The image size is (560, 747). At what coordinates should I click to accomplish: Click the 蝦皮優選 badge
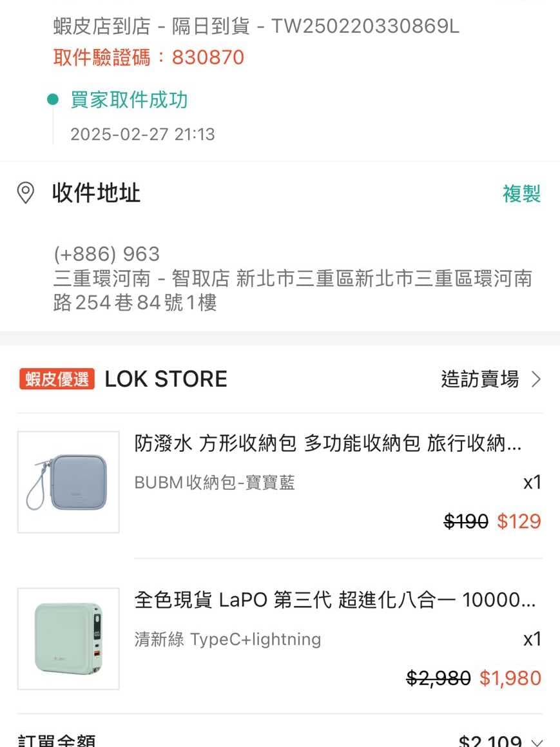57,379
